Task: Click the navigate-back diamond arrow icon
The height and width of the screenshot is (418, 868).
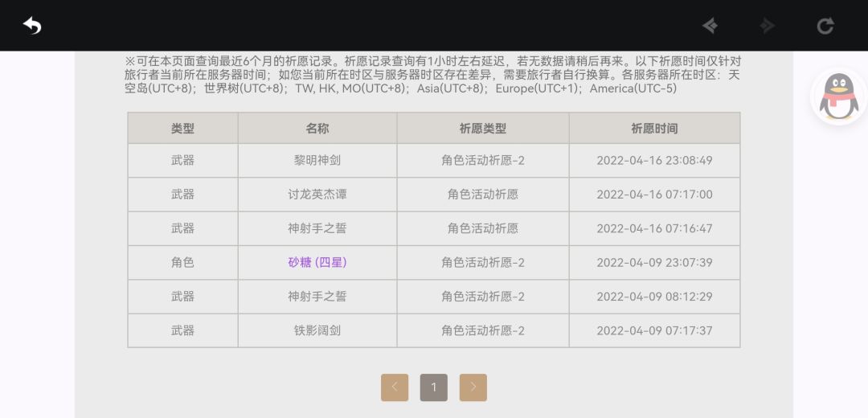Action: (710, 26)
